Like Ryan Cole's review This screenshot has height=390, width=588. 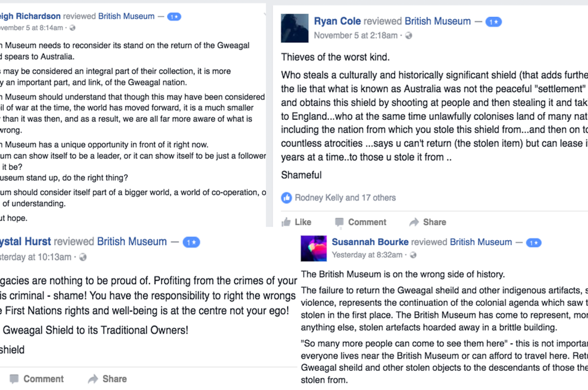click(x=296, y=222)
